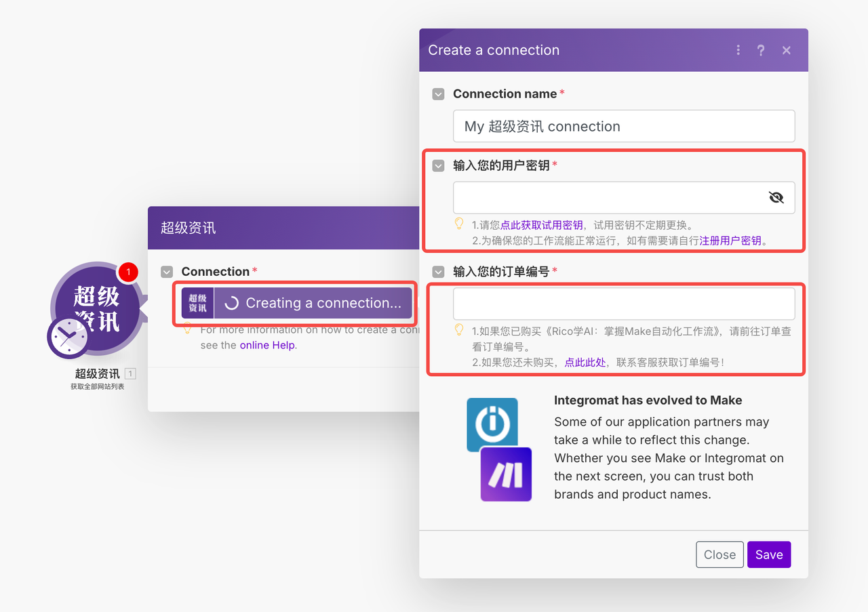Click the blue Integromat logo icon
The width and height of the screenshot is (868, 612).
[492, 424]
